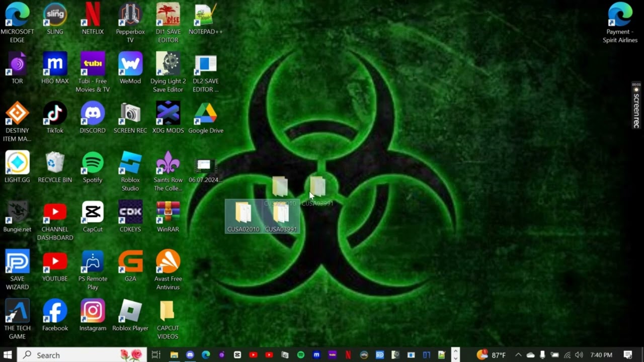Open the screenrec side widget
The image size is (644, 362).
point(636,105)
